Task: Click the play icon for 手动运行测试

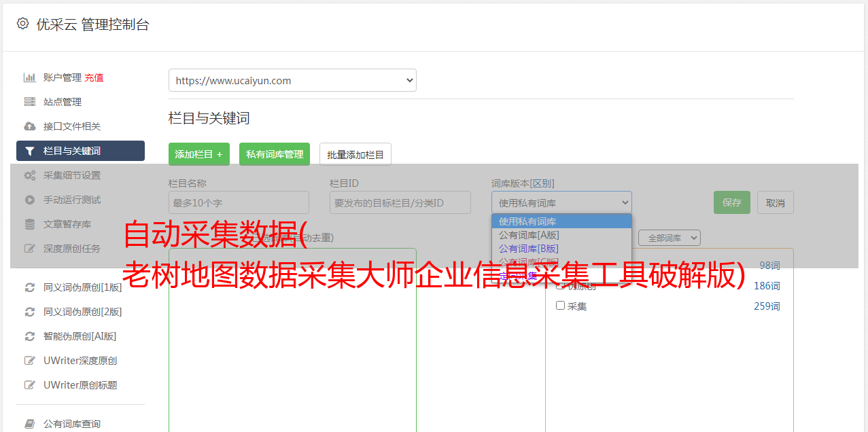Action: coord(30,200)
